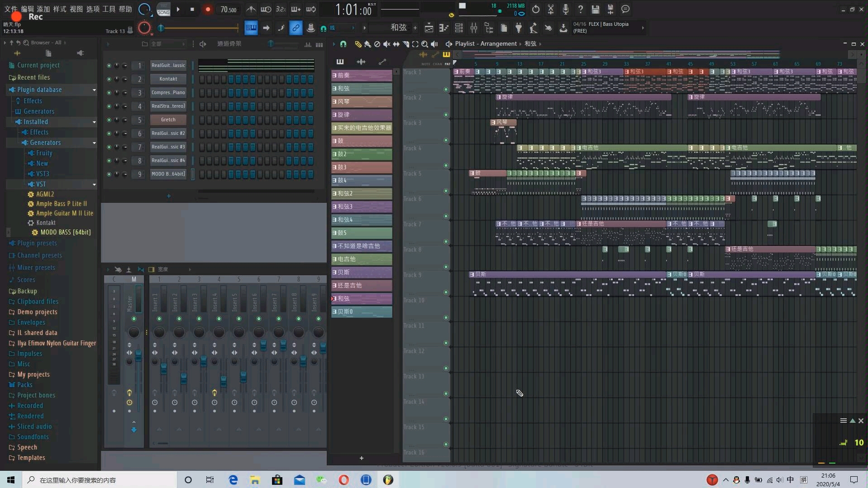Collapse the Plugin database folder
Screen dimensions: 868x488
[x=94, y=90]
